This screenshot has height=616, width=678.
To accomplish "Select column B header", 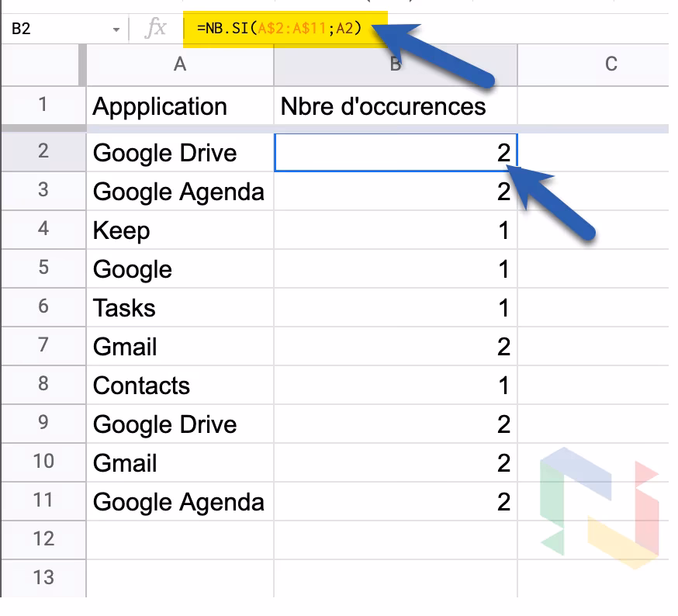I will tap(395, 65).
